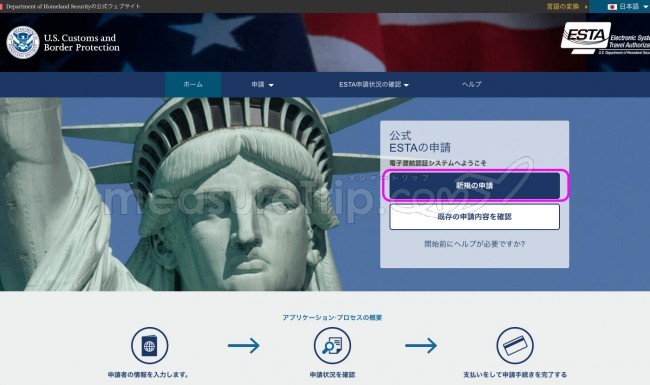Viewport: 650px width, 385px height.
Task: Start a new application with 新規の申請
Action: point(475,186)
